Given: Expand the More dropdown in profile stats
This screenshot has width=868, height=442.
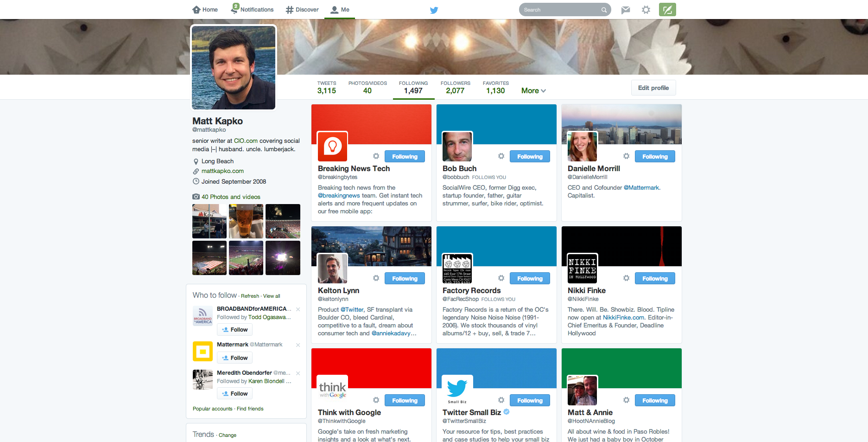Looking at the screenshot, I should (x=533, y=91).
